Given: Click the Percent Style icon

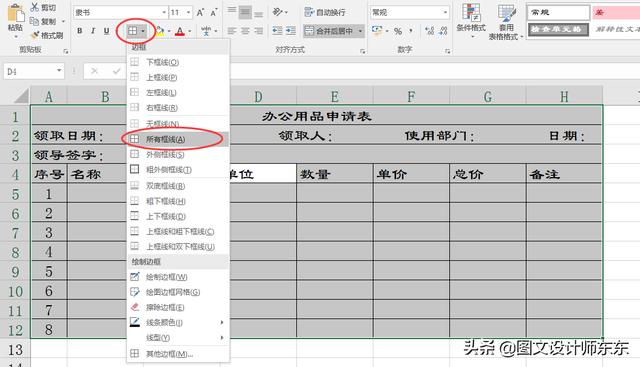Looking at the screenshot, I should (x=398, y=31).
